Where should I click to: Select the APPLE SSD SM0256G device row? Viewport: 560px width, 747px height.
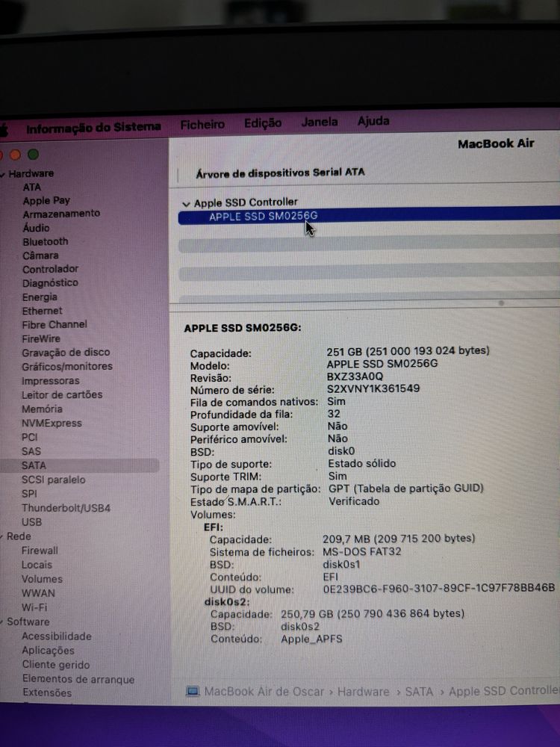(369, 216)
